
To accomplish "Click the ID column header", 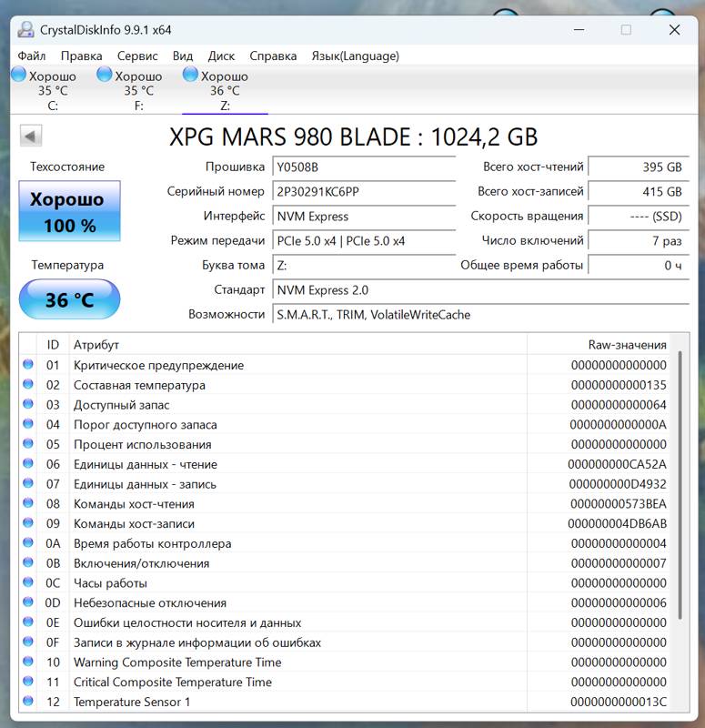I will 53,345.
